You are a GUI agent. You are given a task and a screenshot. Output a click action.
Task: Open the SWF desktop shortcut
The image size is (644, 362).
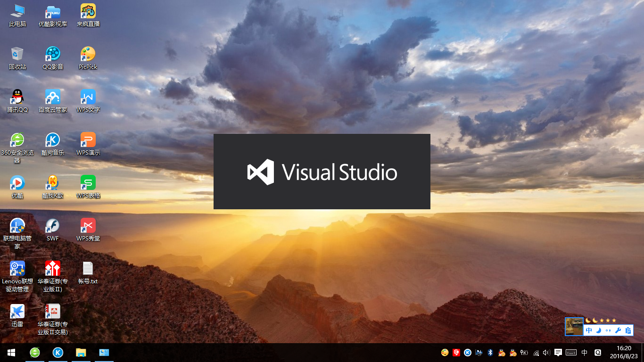(x=53, y=230)
